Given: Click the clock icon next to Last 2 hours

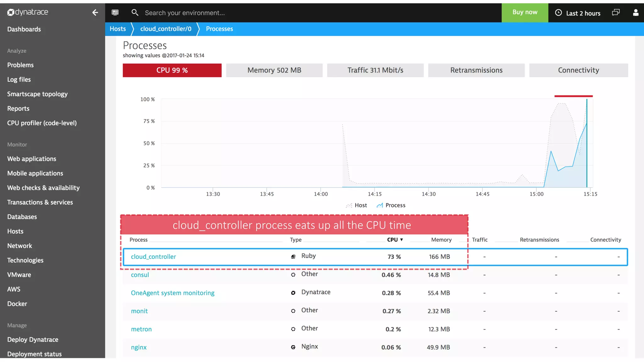Looking at the screenshot, I should [x=558, y=13].
